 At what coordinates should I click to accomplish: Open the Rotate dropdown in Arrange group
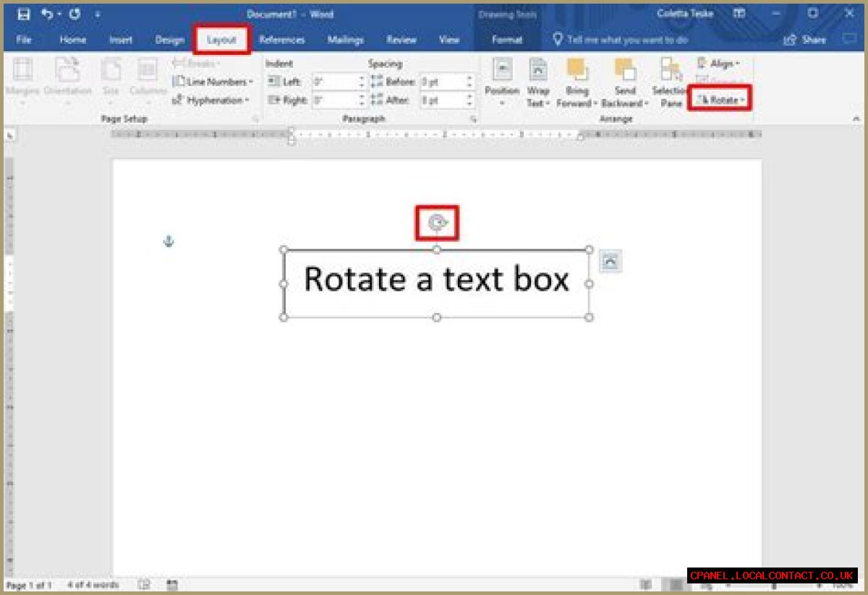coord(720,100)
